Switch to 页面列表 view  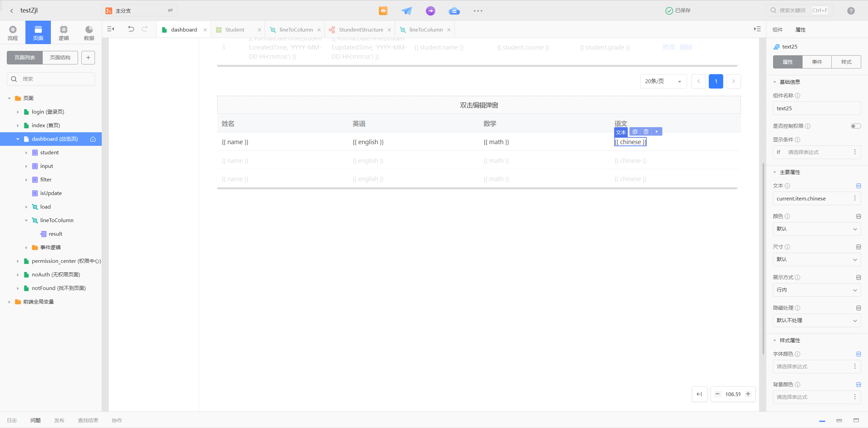coord(25,58)
